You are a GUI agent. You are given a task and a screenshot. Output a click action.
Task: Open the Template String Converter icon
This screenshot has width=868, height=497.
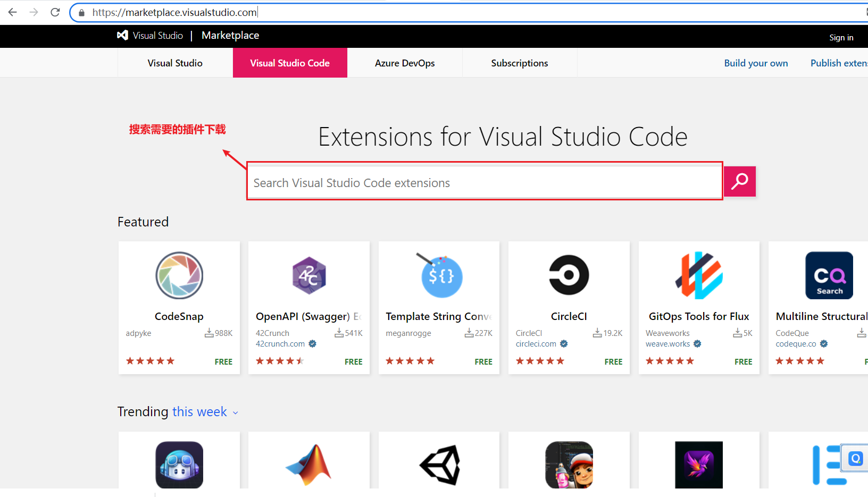click(439, 275)
